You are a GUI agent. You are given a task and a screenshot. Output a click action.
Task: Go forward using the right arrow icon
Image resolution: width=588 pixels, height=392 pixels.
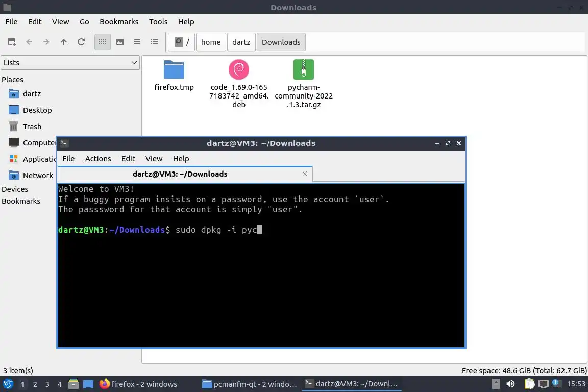click(x=46, y=42)
